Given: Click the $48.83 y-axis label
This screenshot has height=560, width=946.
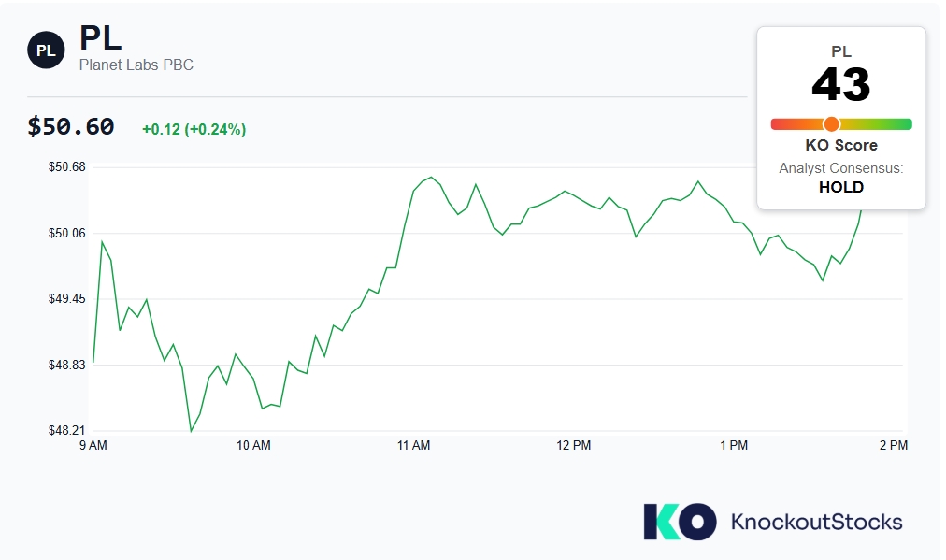Looking at the screenshot, I should tap(67, 365).
